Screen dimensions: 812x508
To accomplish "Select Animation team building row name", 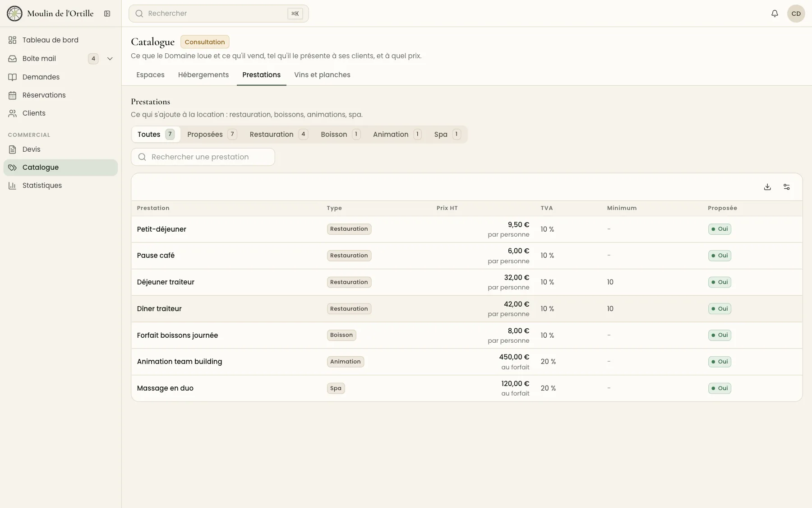I will pyautogui.click(x=180, y=362).
